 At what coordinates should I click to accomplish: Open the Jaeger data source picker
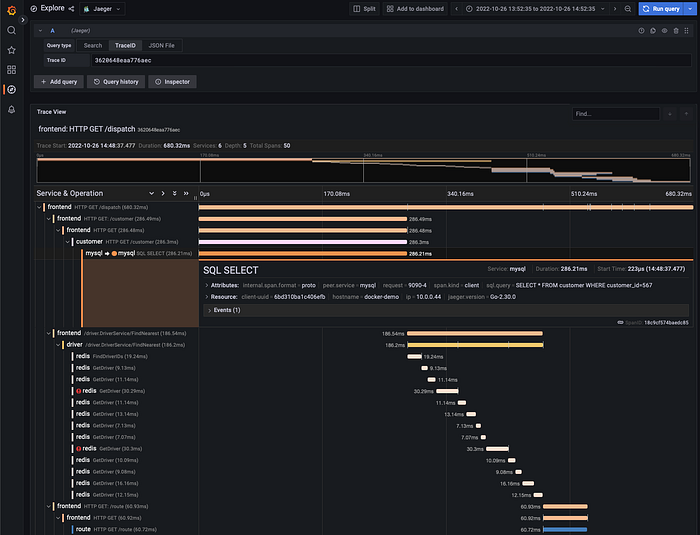click(102, 9)
